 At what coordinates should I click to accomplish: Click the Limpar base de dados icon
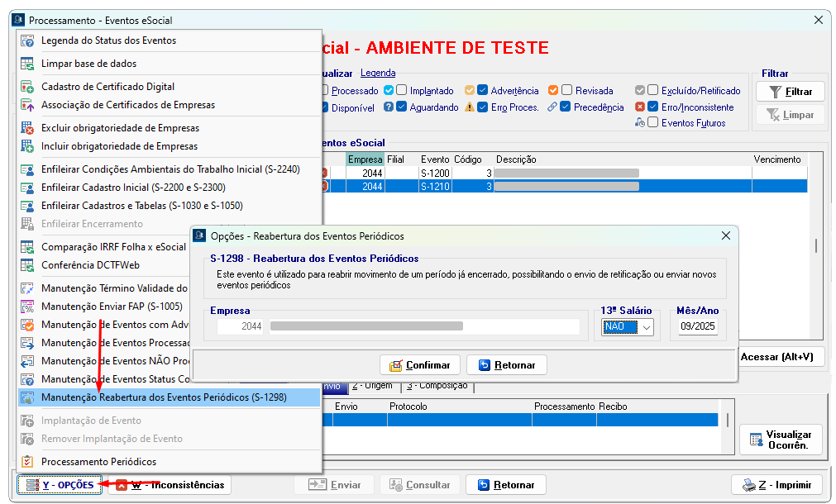click(27, 64)
